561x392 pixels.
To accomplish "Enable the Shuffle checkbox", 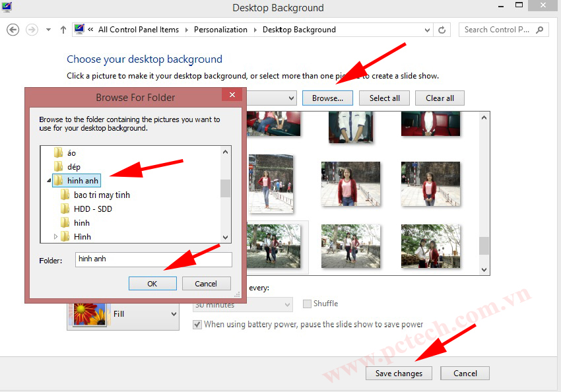I will click(307, 304).
